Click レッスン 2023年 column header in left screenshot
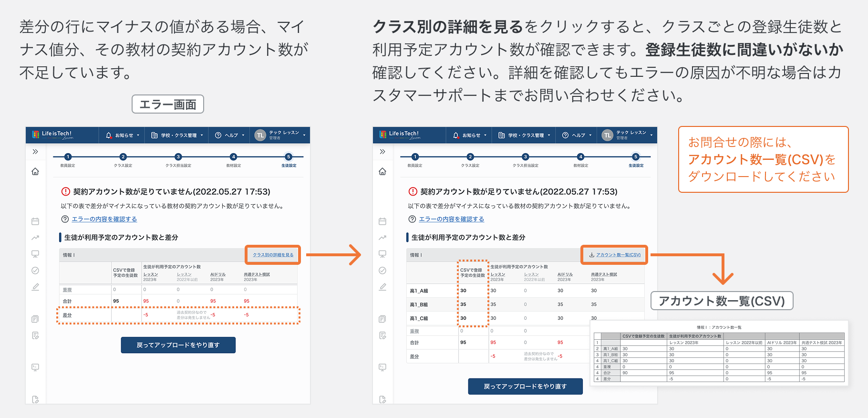This screenshot has height=418, width=868. point(151,277)
